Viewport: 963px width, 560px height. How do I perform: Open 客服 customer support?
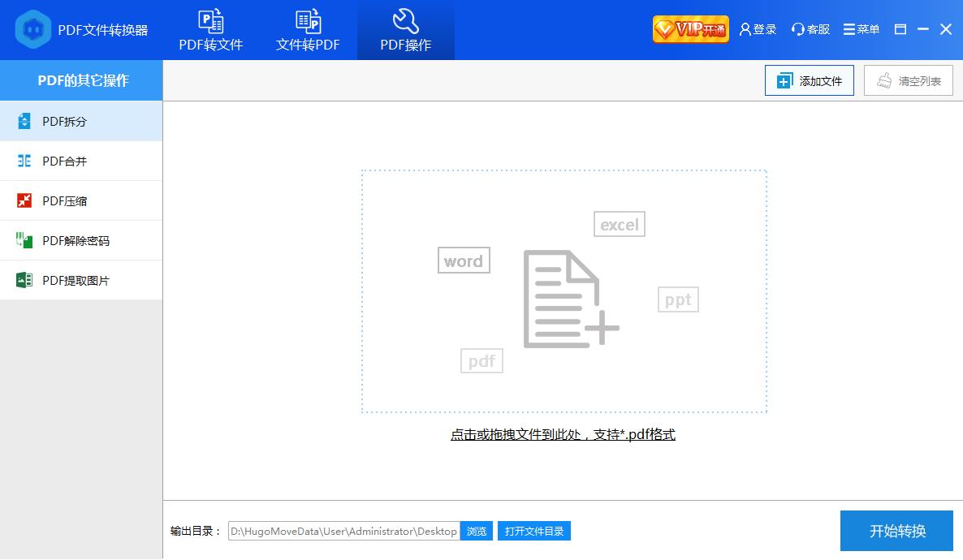point(810,29)
